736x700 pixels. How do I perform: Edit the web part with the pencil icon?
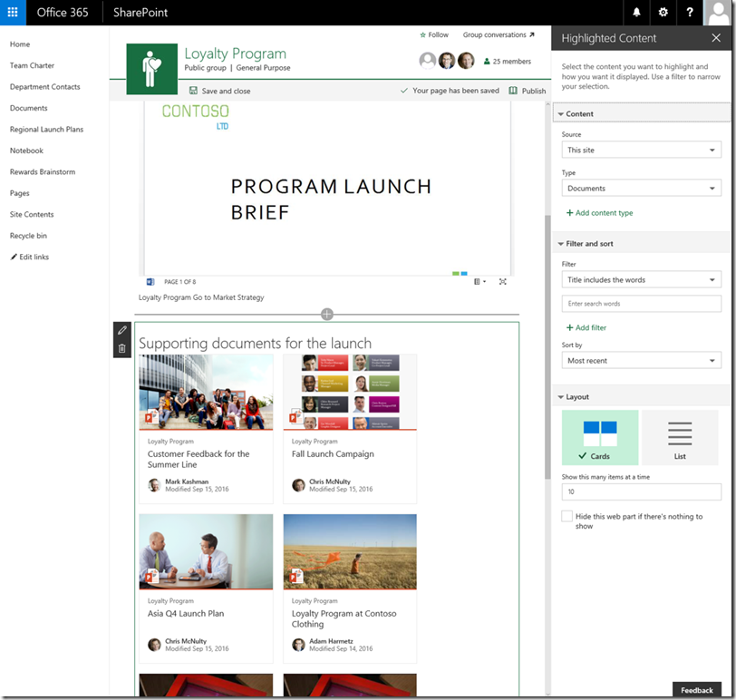(x=122, y=331)
